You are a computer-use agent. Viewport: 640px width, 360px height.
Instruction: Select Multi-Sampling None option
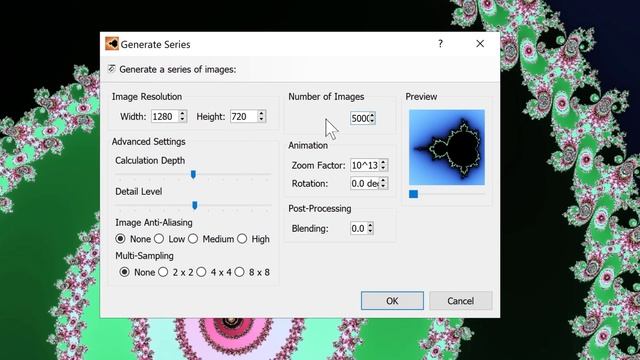coord(124,272)
